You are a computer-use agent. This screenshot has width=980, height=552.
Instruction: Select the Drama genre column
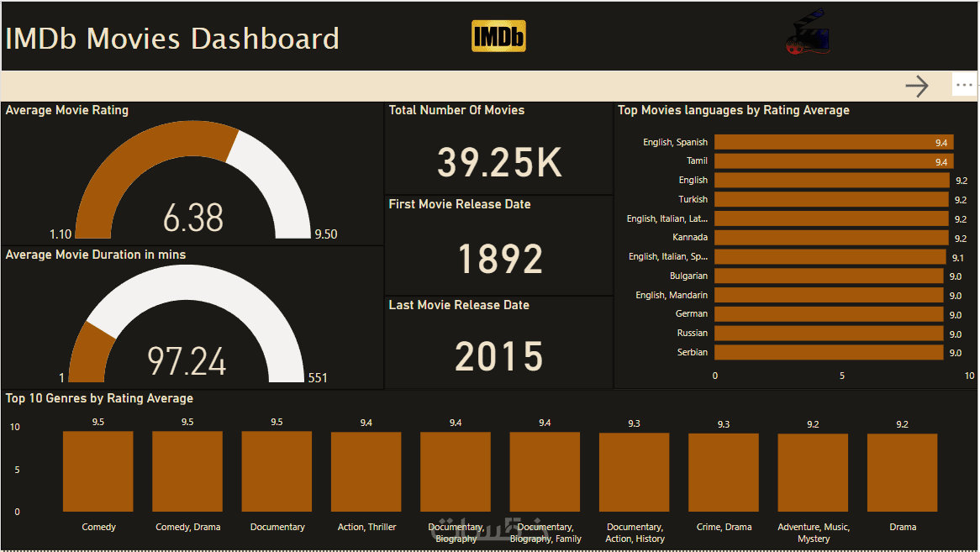point(903,473)
